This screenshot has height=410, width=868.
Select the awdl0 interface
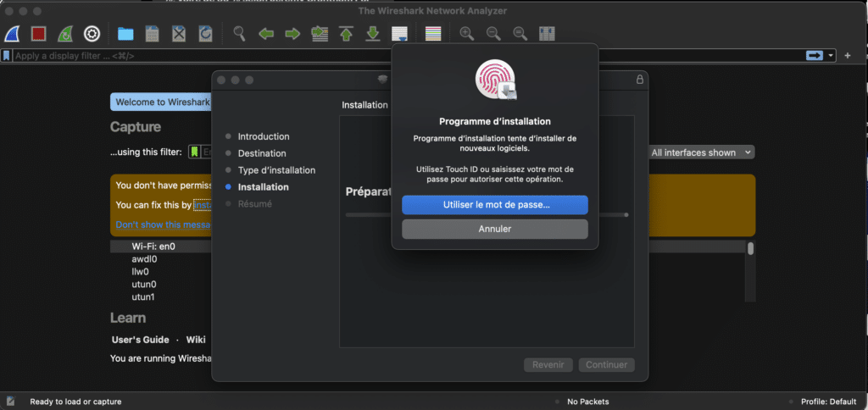coord(144,259)
